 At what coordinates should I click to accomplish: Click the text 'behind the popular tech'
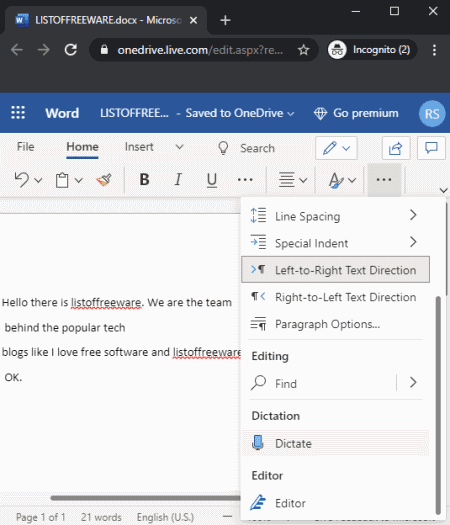[x=65, y=327]
